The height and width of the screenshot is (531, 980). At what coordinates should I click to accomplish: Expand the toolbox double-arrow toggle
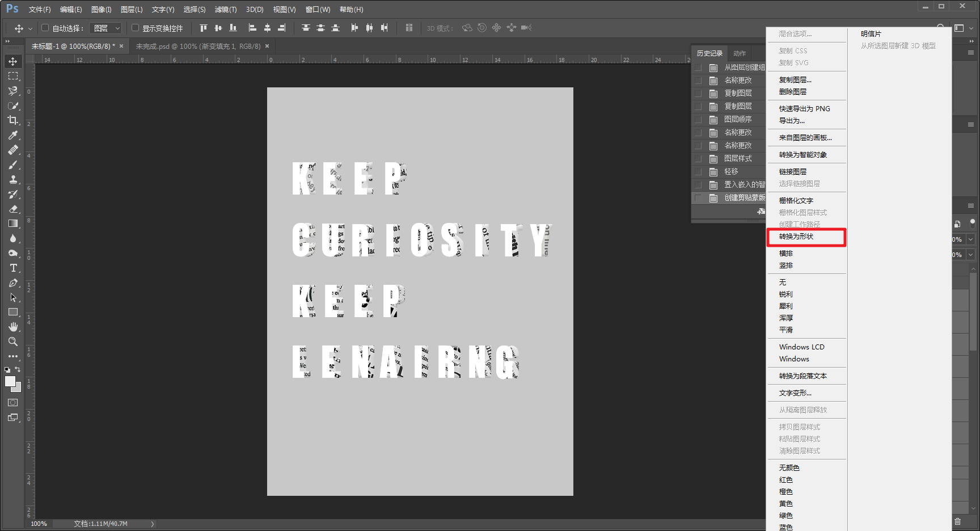(x=7, y=41)
